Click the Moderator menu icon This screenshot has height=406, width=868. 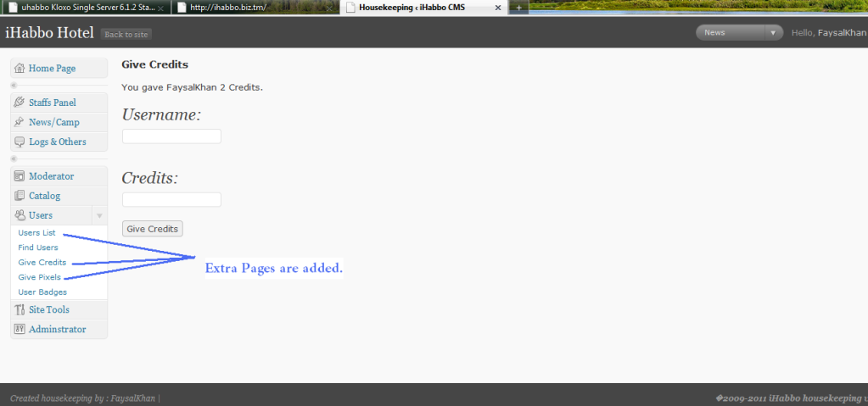coord(20,176)
